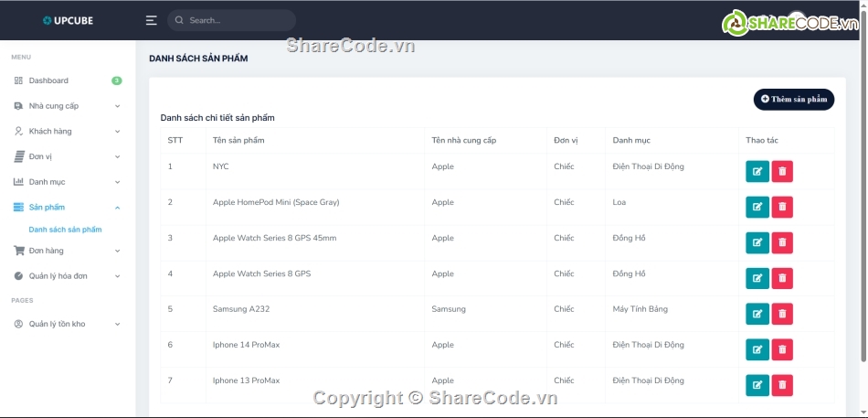The height and width of the screenshot is (418, 868).
Task: Edit the NYC product row
Action: (x=757, y=171)
